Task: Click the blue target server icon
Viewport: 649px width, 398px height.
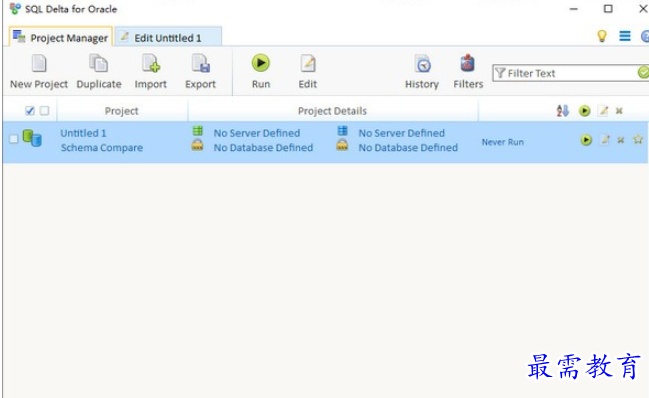Action: click(342, 131)
